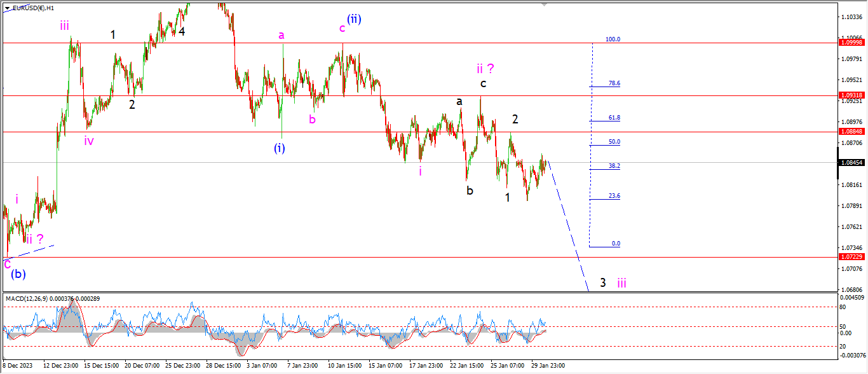The height and width of the screenshot is (374, 868).
Task: Select the 1.09318 red price label
Action: 851,95
